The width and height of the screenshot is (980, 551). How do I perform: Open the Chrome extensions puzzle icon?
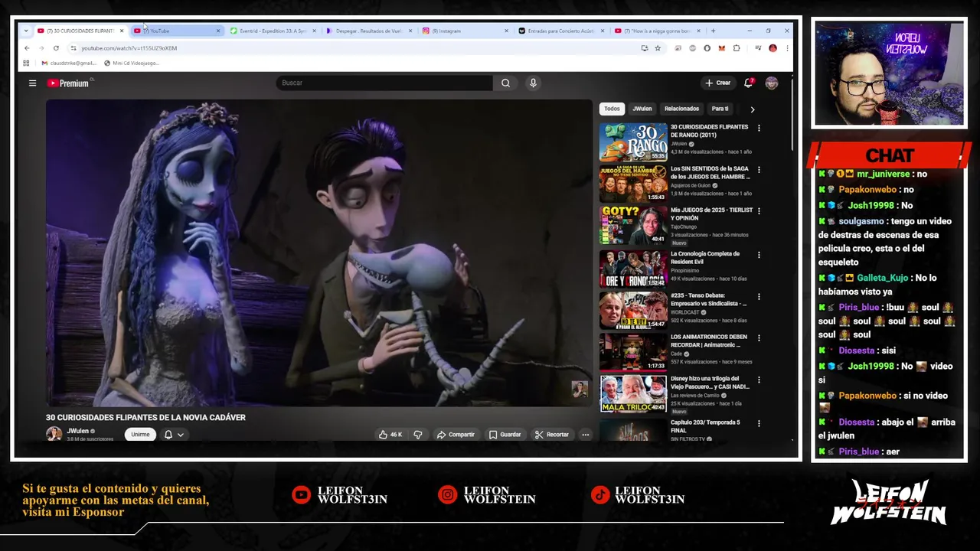737,48
